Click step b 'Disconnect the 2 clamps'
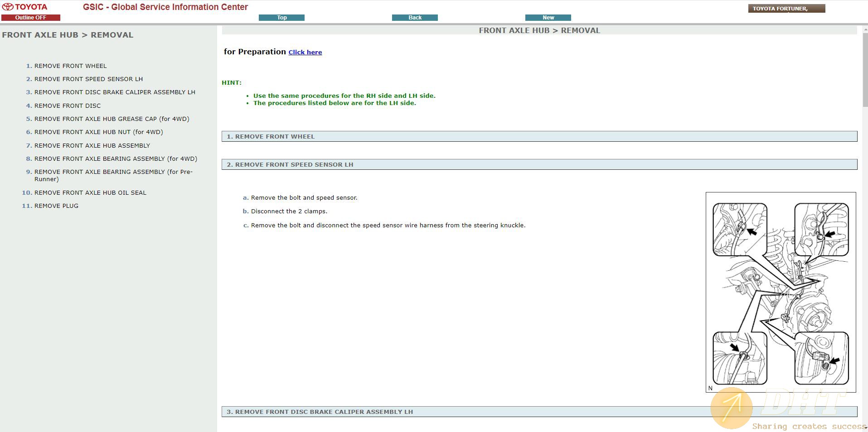Screen dimensions: 868x432 point(289,211)
